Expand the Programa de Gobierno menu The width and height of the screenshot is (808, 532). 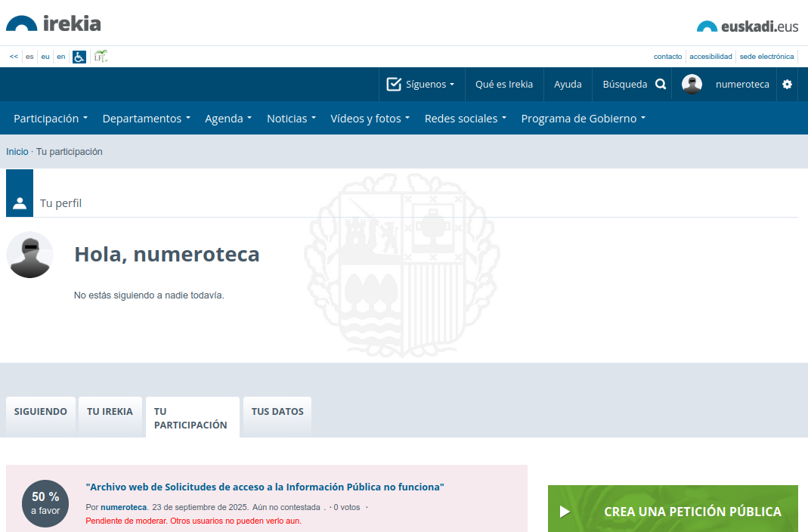tap(583, 119)
